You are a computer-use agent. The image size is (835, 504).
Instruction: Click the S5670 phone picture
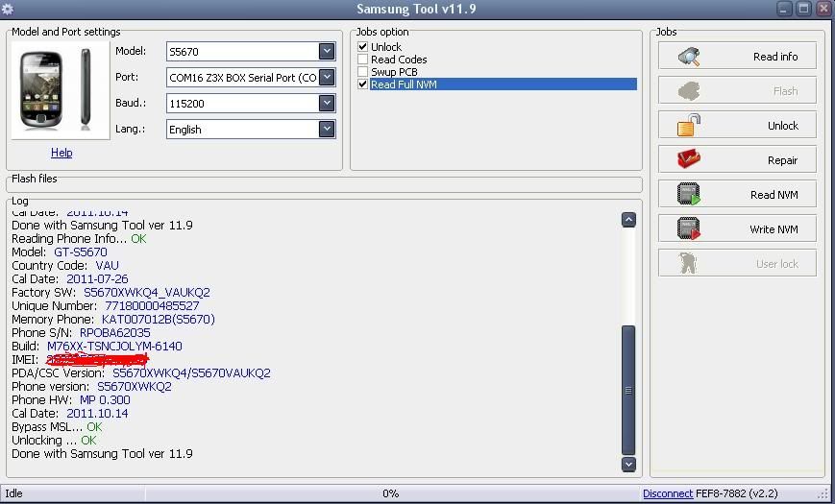click(61, 90)
